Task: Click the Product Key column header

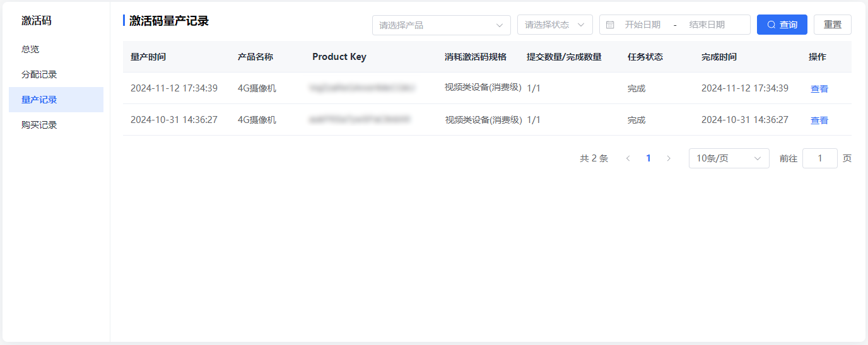Action: (x=339, y=57)
